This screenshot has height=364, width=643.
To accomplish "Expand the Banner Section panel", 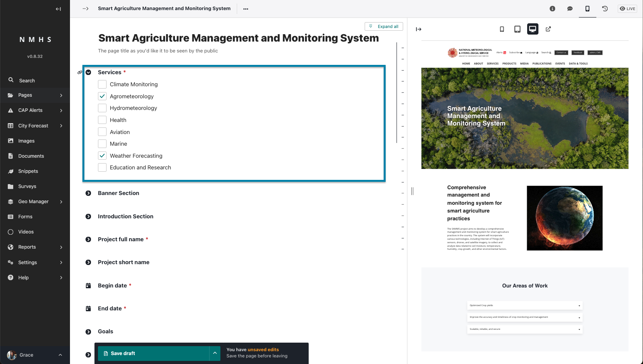I will point(88,193).
